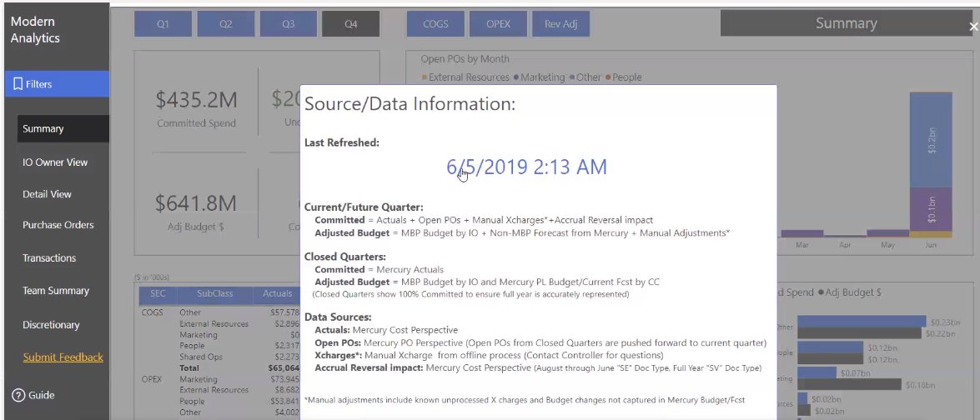The image size is (980, 420).
Task: Sort by the SEC column header
Action: point(158,293)
